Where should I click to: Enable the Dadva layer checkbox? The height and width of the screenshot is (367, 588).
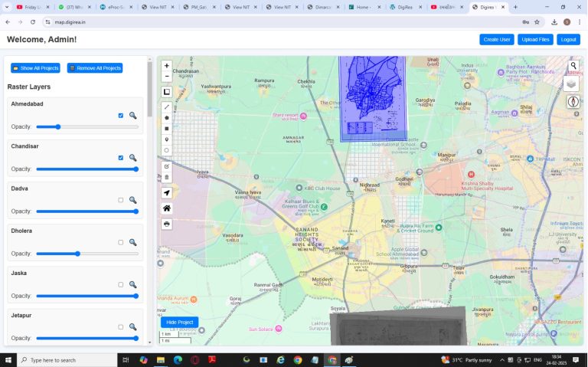pos(120,200)
